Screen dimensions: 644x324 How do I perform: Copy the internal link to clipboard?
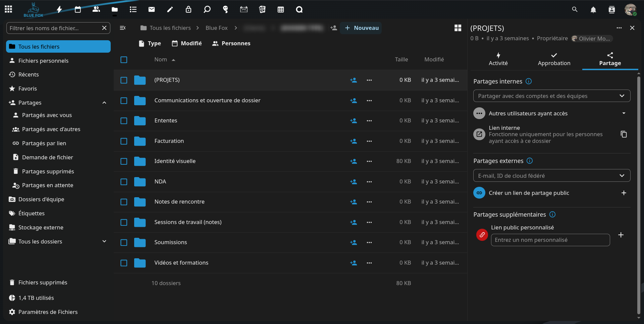624,134
